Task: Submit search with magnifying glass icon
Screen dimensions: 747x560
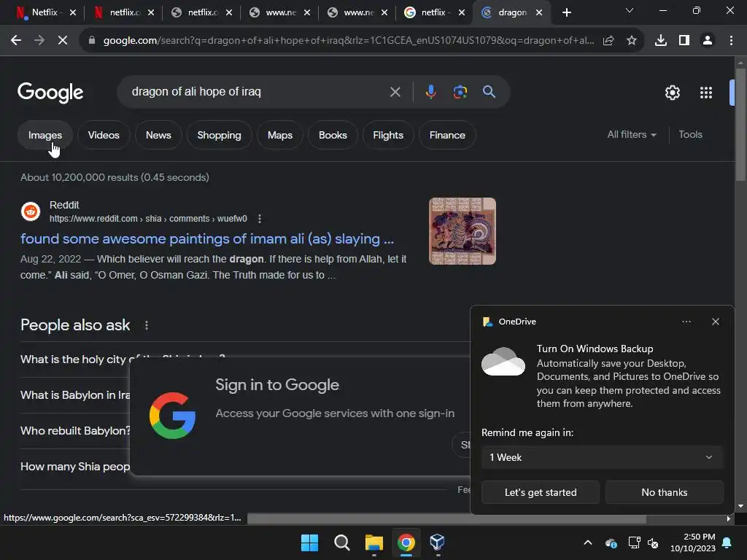Action: (489, 92)
